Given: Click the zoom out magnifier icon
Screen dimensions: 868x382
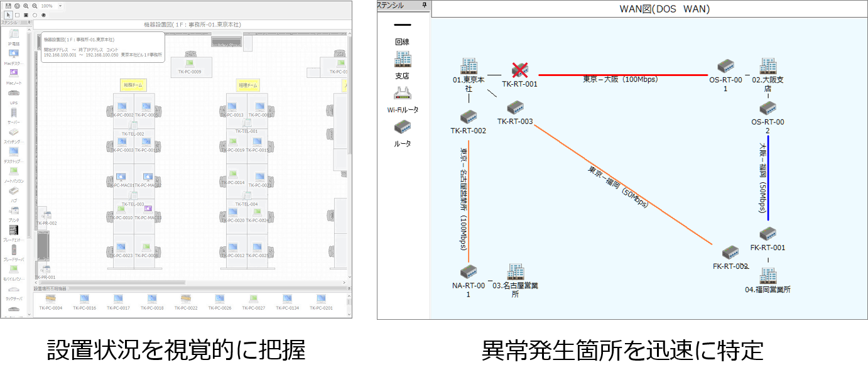Looking at the screenshot, I should pyautogui.click(x=35, y=6).
